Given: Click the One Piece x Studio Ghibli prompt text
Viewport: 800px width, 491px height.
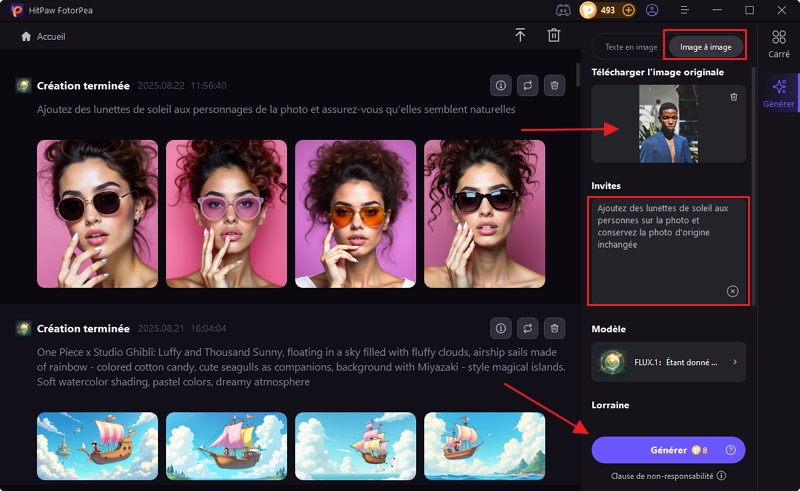Looking at the screenshot, I should click(x=301, y=367).
